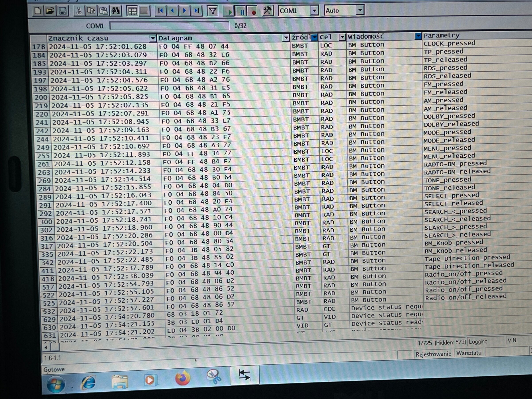The width and height of the screenshot is (532, 399).
Task: Click the datagram 68 03 18 01 72
Action: click(x=195, y=313)
